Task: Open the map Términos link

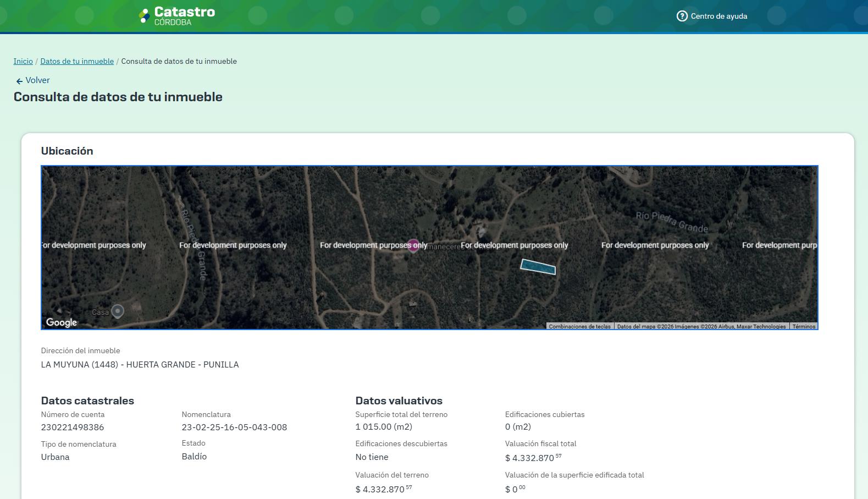Action: pyautogui.click(x=804, y=326)
